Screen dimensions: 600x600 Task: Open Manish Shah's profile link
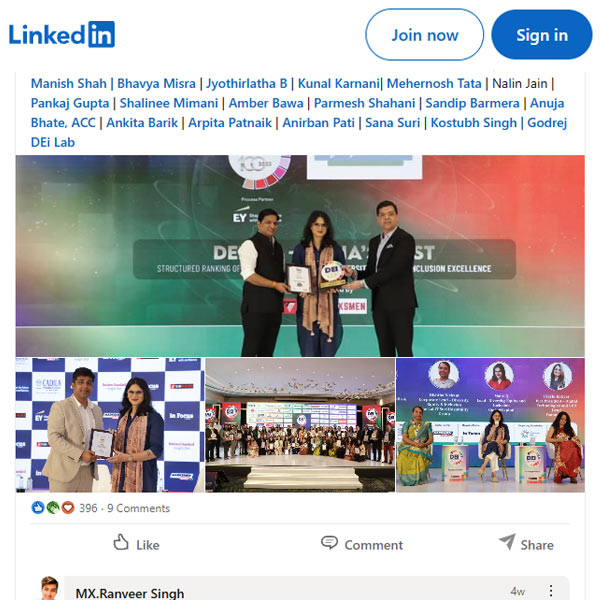click(69, 83)
